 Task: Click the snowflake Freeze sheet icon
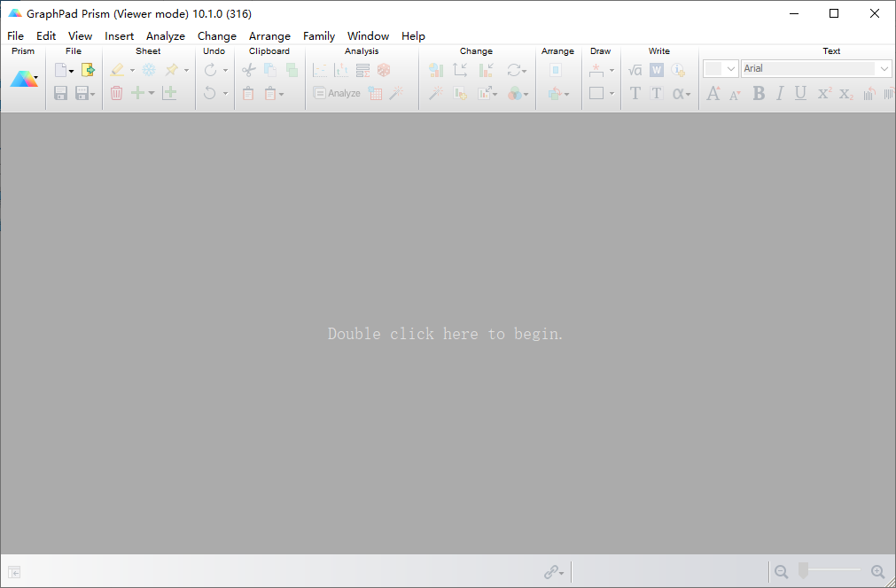click(147, 69)
